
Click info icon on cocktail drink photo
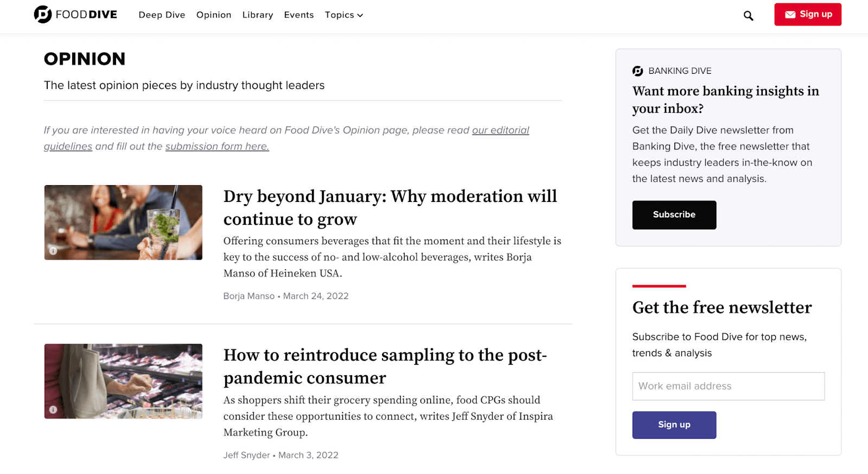(53, 251)
